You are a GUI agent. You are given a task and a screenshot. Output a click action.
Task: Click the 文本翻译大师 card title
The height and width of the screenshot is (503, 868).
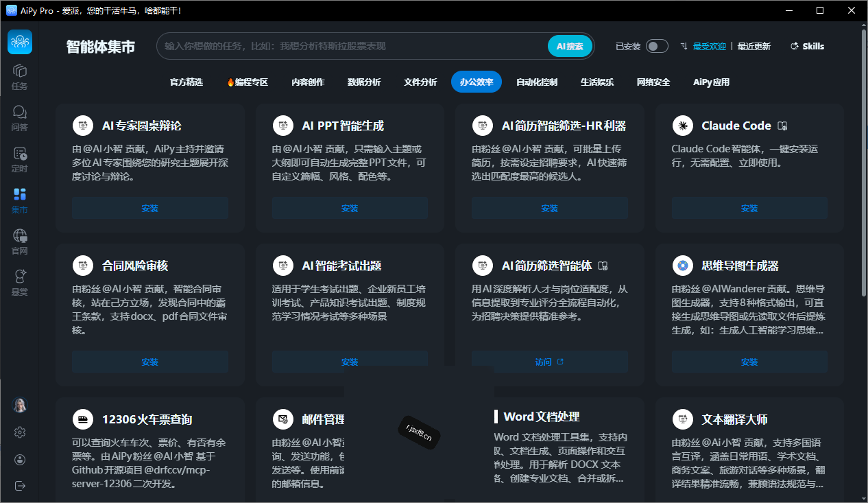pos(734,419)
